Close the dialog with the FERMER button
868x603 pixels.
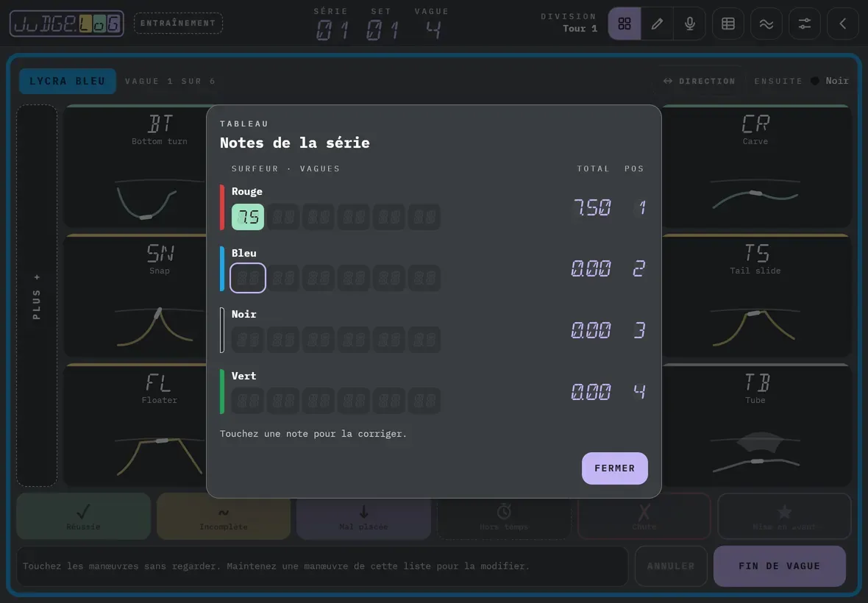click(614, 468)
